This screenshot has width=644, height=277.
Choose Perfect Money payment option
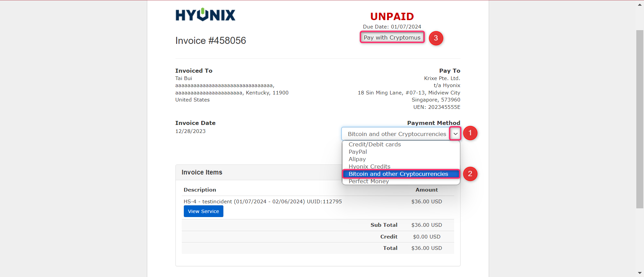click(x=369, y=182)
